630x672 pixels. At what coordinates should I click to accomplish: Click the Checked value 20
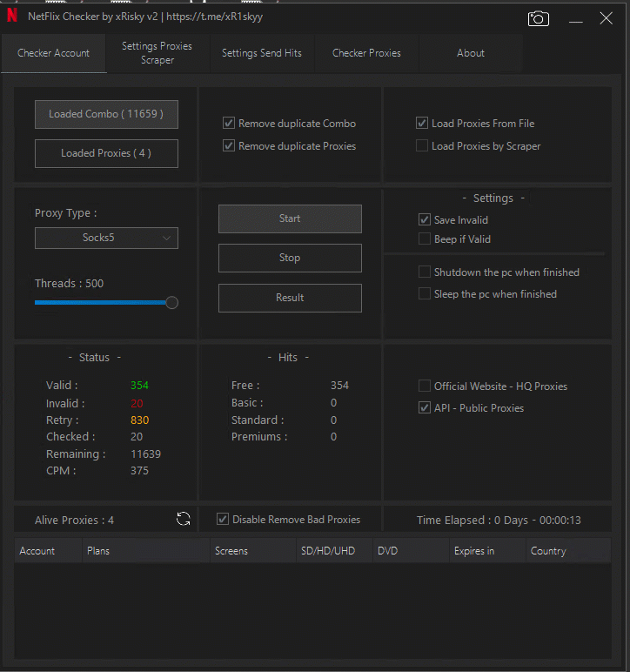[137, 437]
